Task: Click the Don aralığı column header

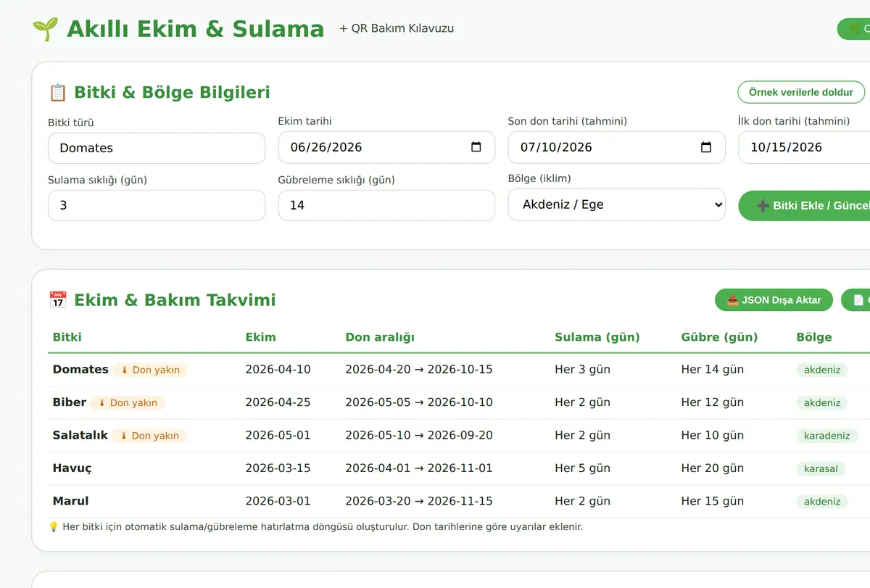Action: [380, 337]
